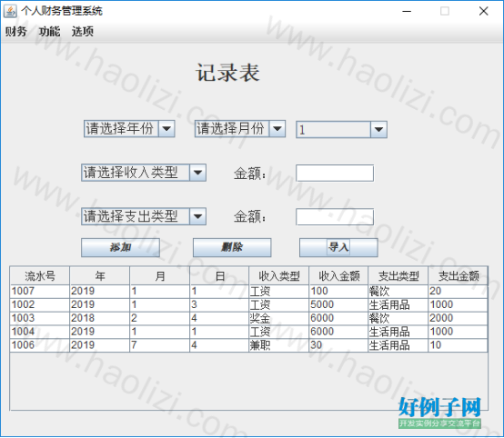The width and height of the screenshot is (504, 438).
Task: Open the 功能 menu
Action: pos(49,32)
